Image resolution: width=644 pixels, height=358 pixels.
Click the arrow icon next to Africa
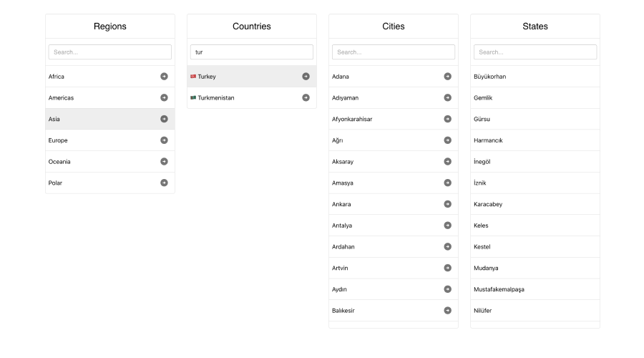164,77
